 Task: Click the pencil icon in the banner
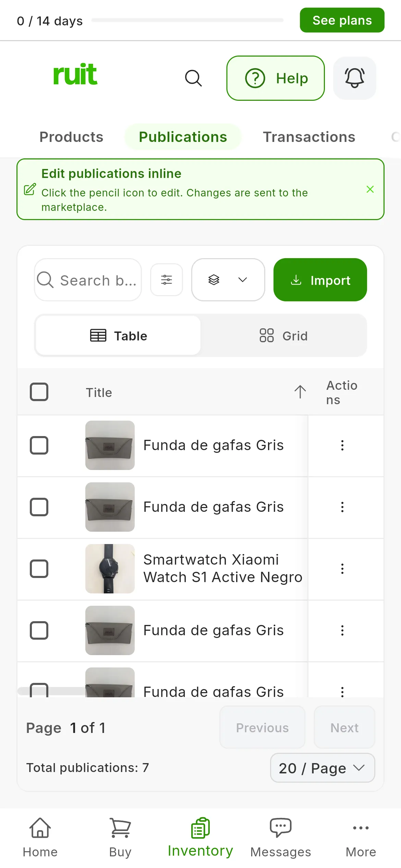[30, 189]
